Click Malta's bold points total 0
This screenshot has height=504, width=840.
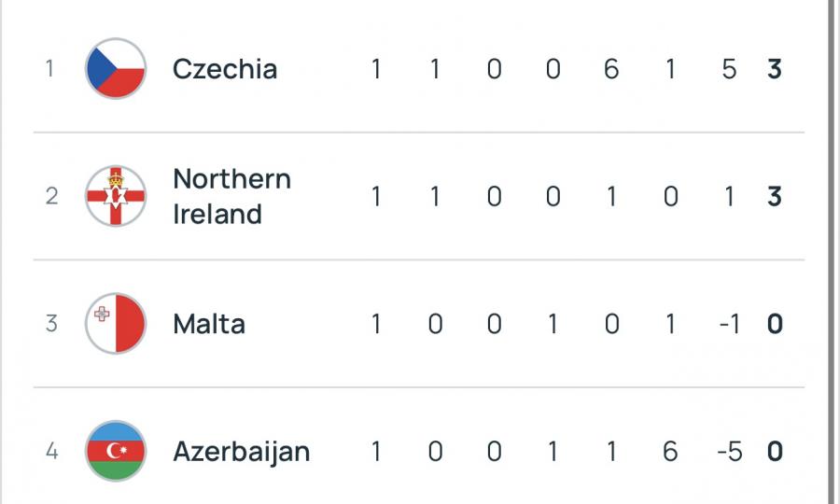774,324
